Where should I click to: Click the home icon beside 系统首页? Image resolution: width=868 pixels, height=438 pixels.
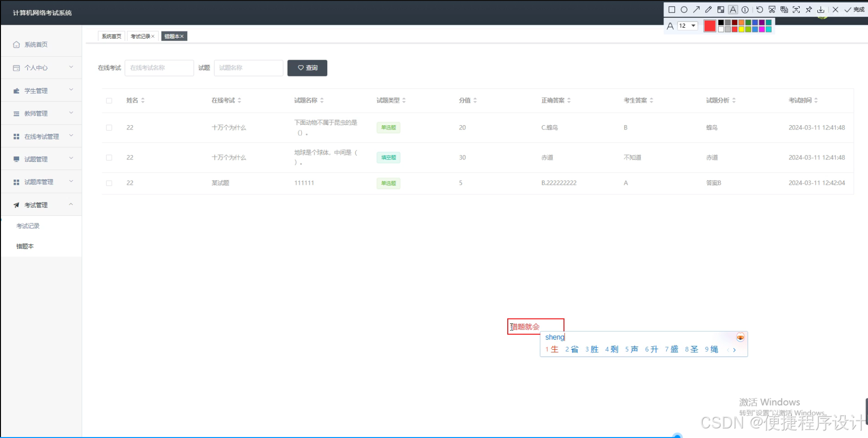(16, 44)
